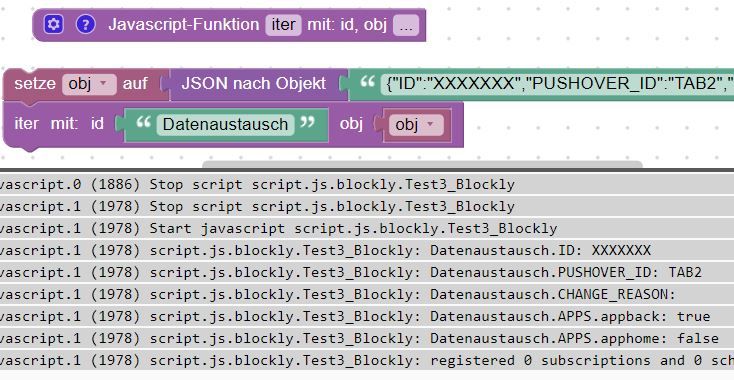Select the "JSON nach Objekt" block

(253, 84)
